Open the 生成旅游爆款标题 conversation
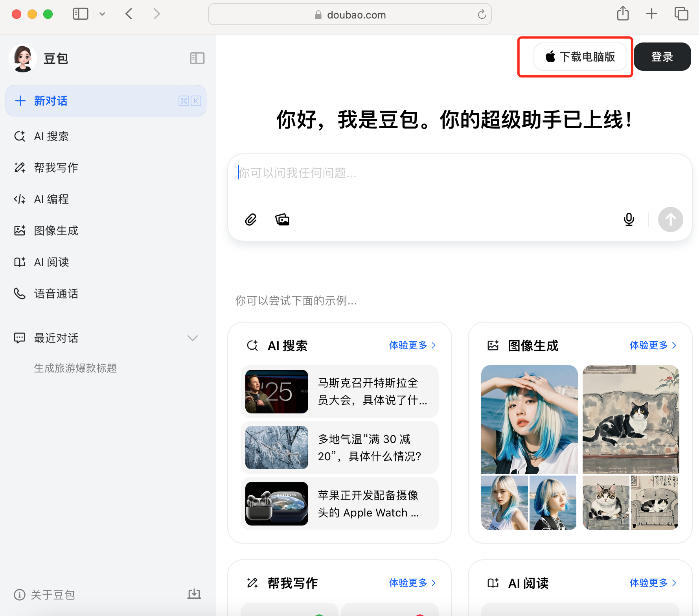This screenshot has width=699, height=616. (75, 368)
